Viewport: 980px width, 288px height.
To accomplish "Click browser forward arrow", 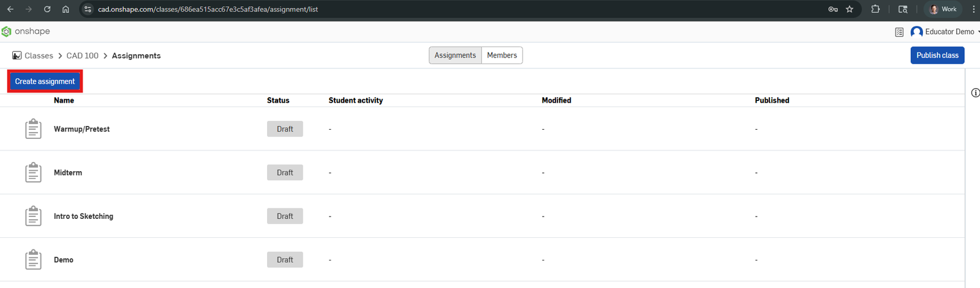I will tap(29, 9).
